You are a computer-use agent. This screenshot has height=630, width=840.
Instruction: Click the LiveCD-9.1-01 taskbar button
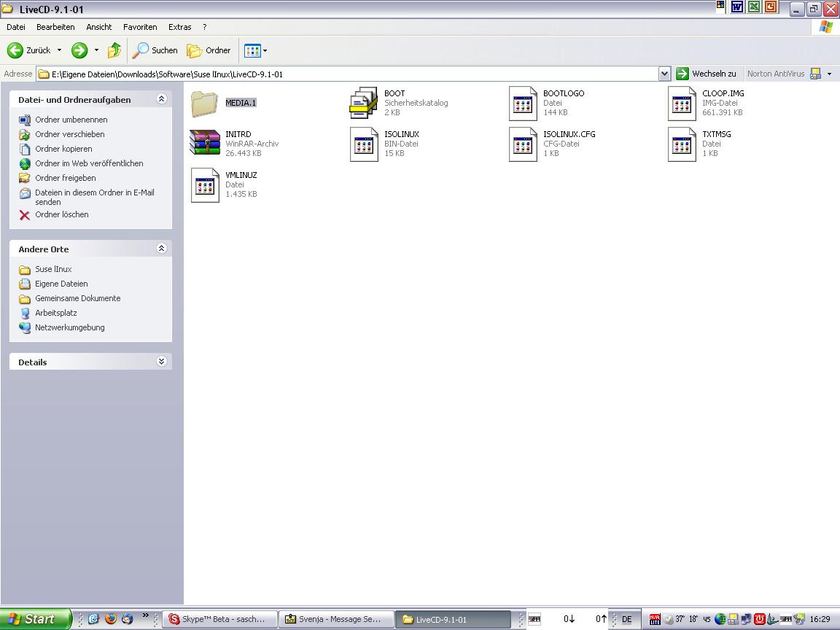453,619
